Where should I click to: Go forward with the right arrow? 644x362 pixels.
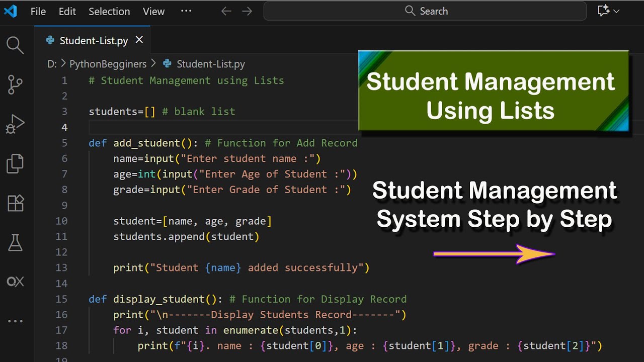click(x=247, y=11)
